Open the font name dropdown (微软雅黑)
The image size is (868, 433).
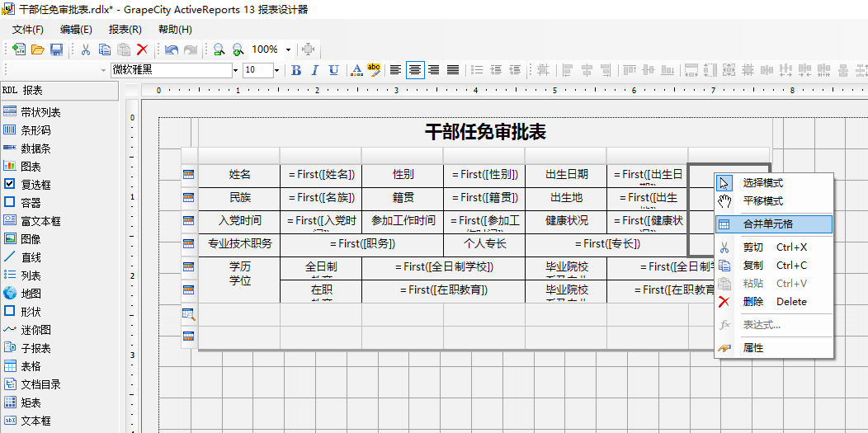[235, 70]
